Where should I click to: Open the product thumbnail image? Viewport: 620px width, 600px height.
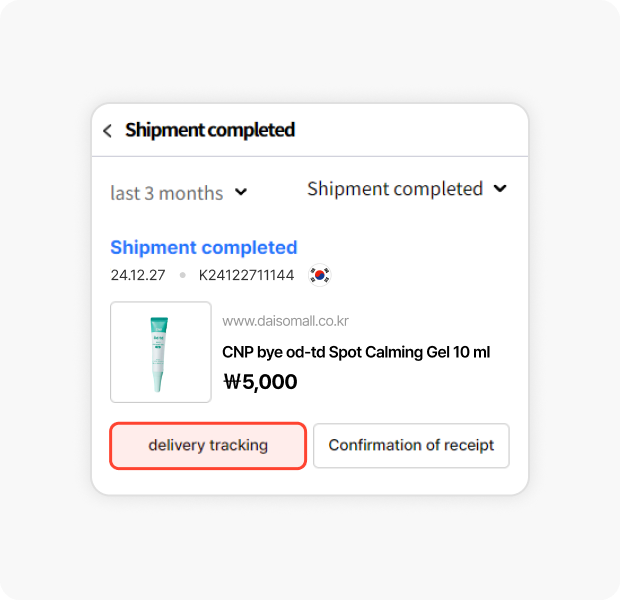pyautogui.click(x=160, y=352)
